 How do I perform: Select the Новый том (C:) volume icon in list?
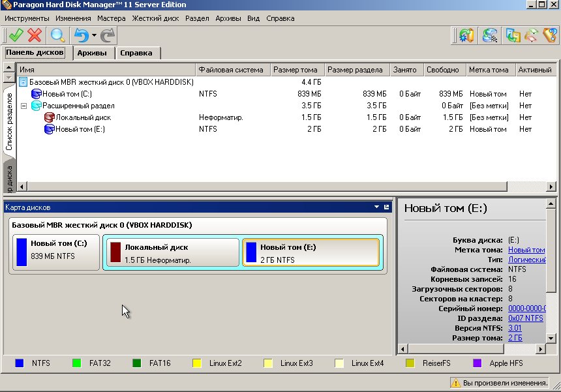37,94
